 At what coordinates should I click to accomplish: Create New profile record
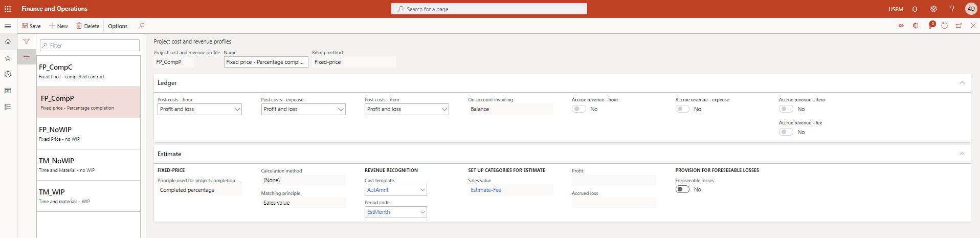[58, 26]
